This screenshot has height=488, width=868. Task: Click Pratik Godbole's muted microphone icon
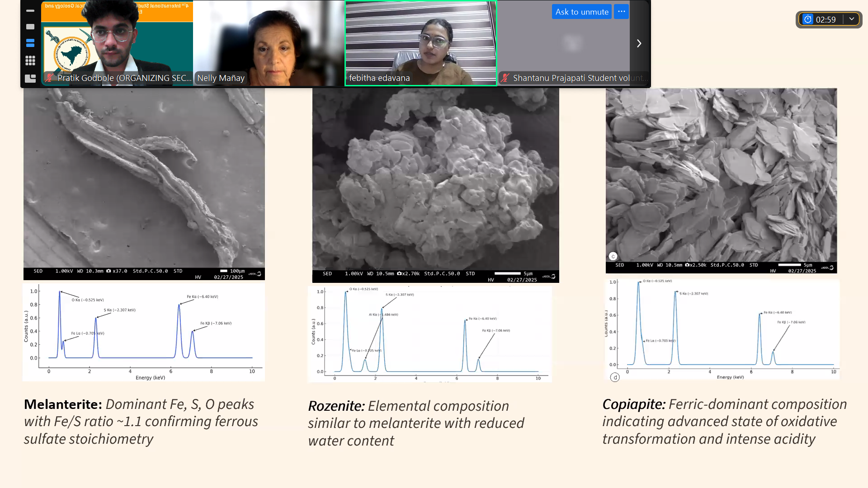(x=49, y=78)
